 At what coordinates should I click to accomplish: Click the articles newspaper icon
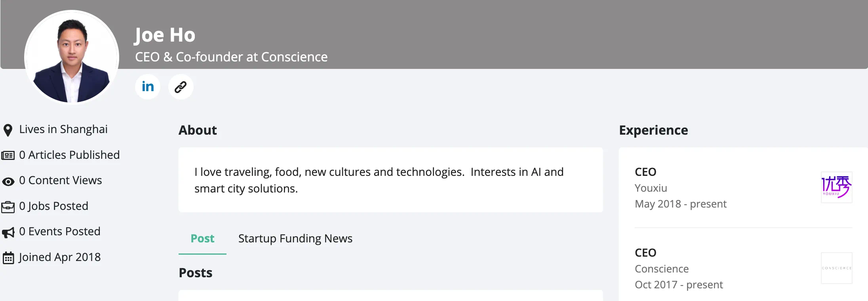pos(8,155)
